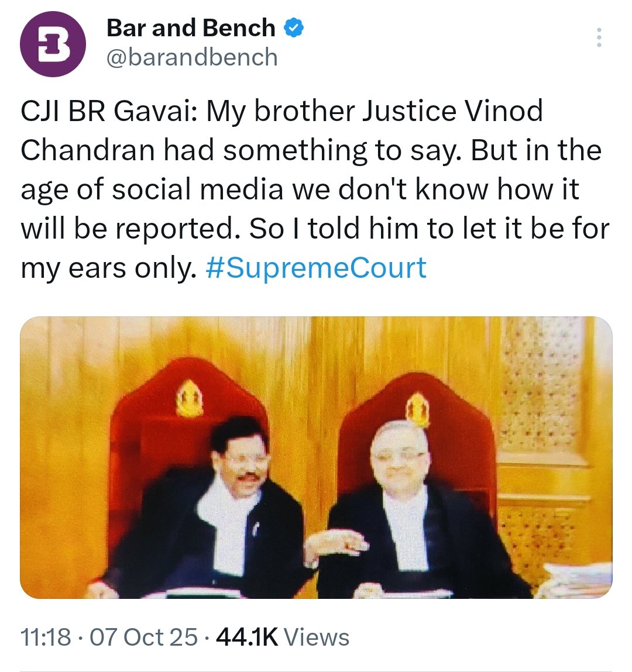This screenshot has height=672, width=632.
Task: Click the golden emblem on the right chair
Action: click(418, 411)
